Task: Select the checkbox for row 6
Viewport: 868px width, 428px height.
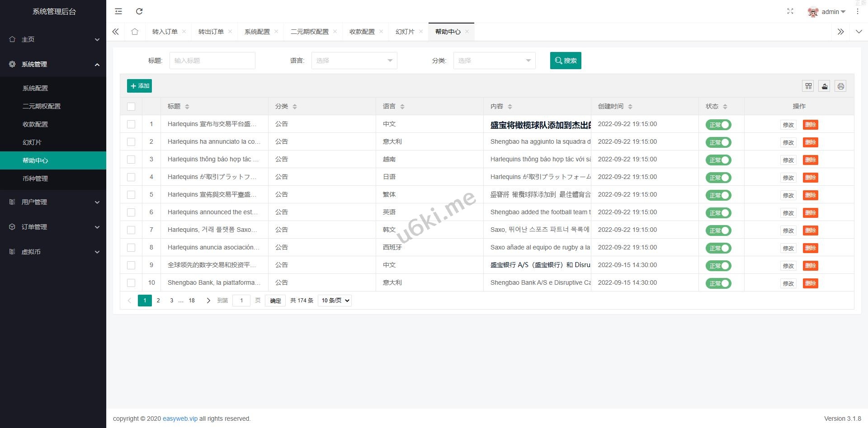Action: (131, 212)
